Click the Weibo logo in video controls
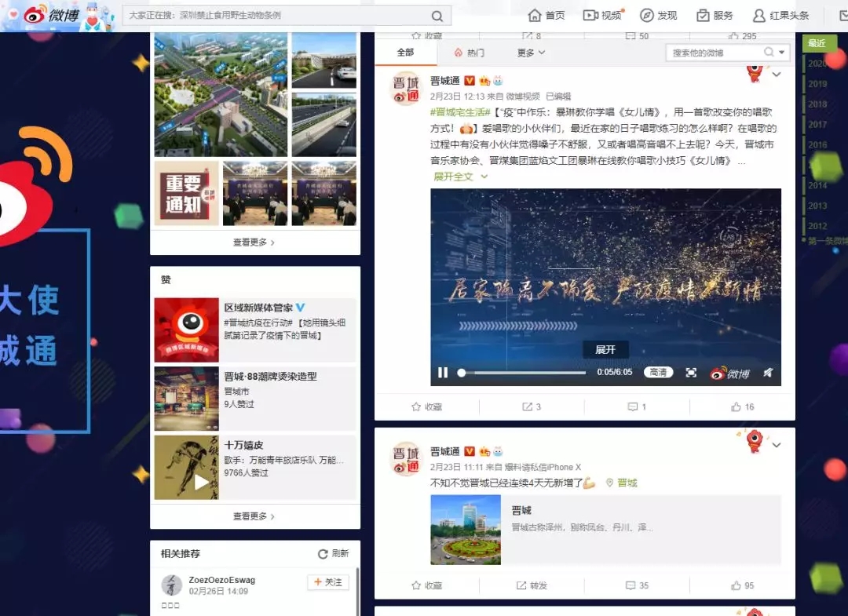This screenshot has width=848, height=616. tap(730, 373)
